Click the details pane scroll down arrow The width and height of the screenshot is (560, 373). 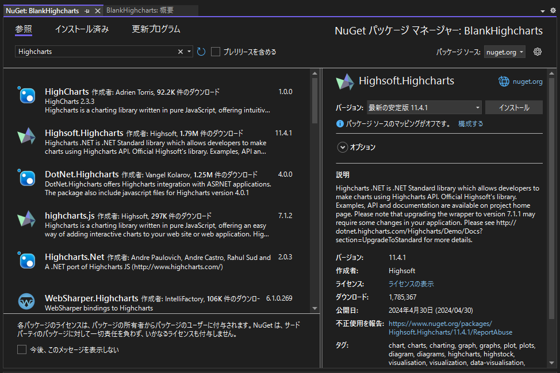tap(552, 363)
